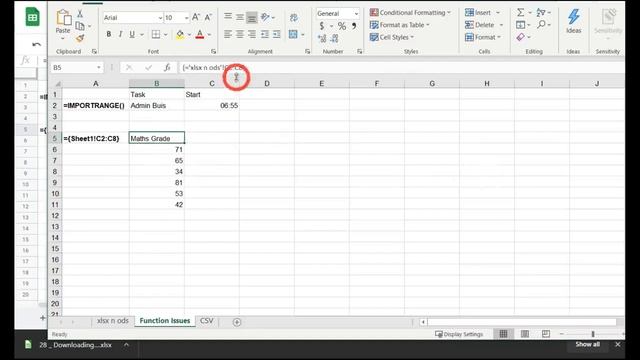Switch to the xlsx n ods sheet tab
Screen dimensions: 640x360
pyautogui.click(x=113, y=321)
